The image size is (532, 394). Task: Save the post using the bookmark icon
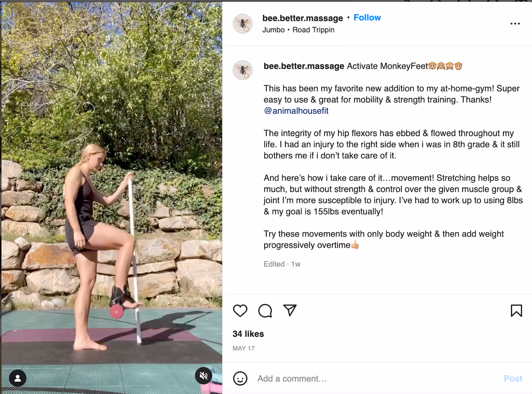point(516,310)
